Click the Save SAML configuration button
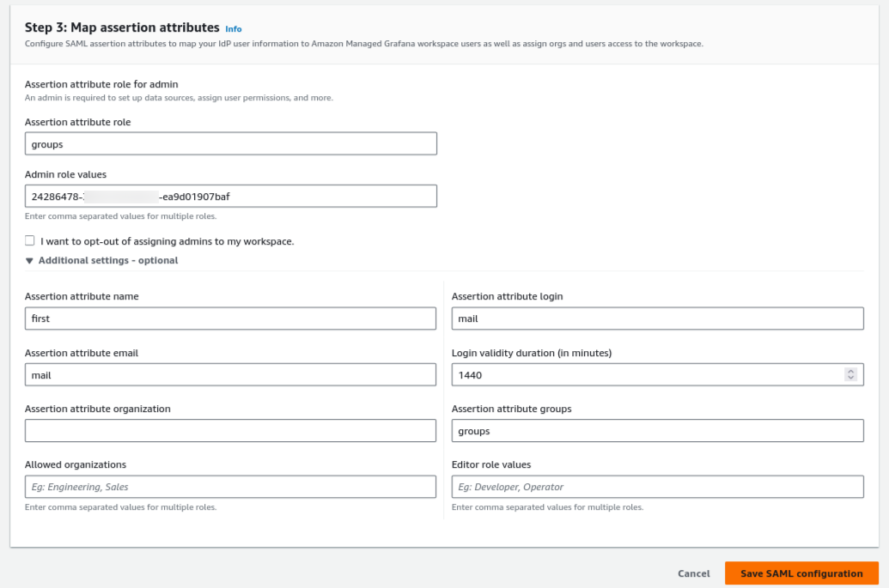Viewport: 889px width, 588px height. tap(801, 573)
